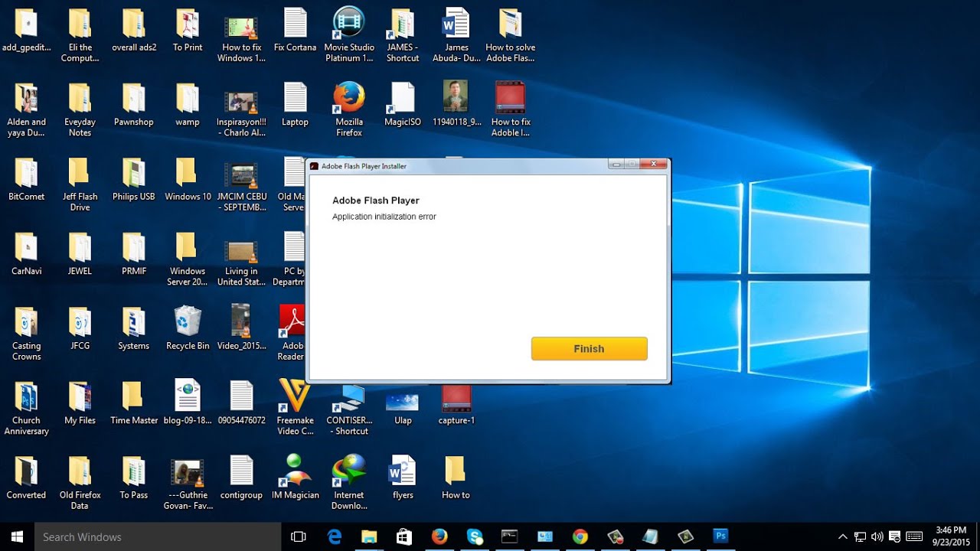
Task: Open the touch keyboard tray icon
Action: (x=914, y=536)
